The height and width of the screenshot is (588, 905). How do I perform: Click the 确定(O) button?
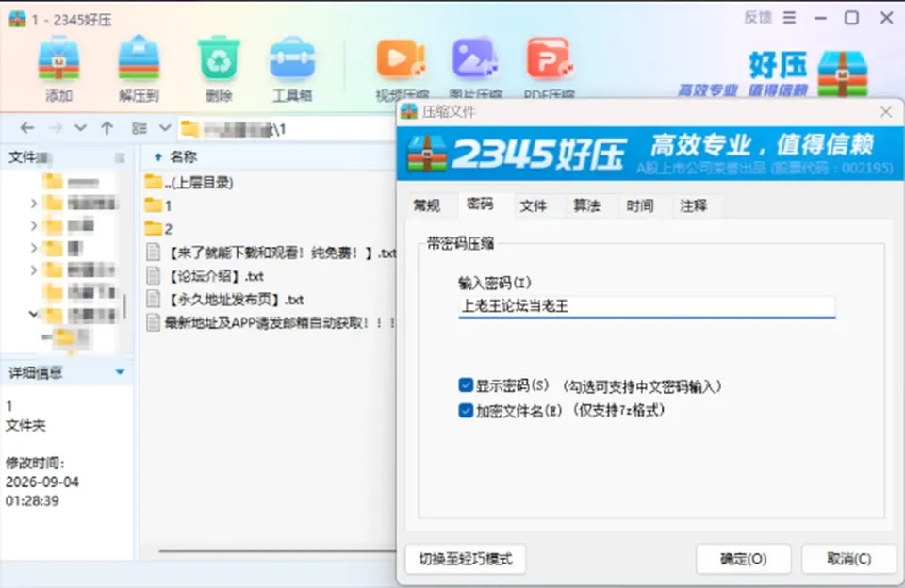[x=744, y=559]
